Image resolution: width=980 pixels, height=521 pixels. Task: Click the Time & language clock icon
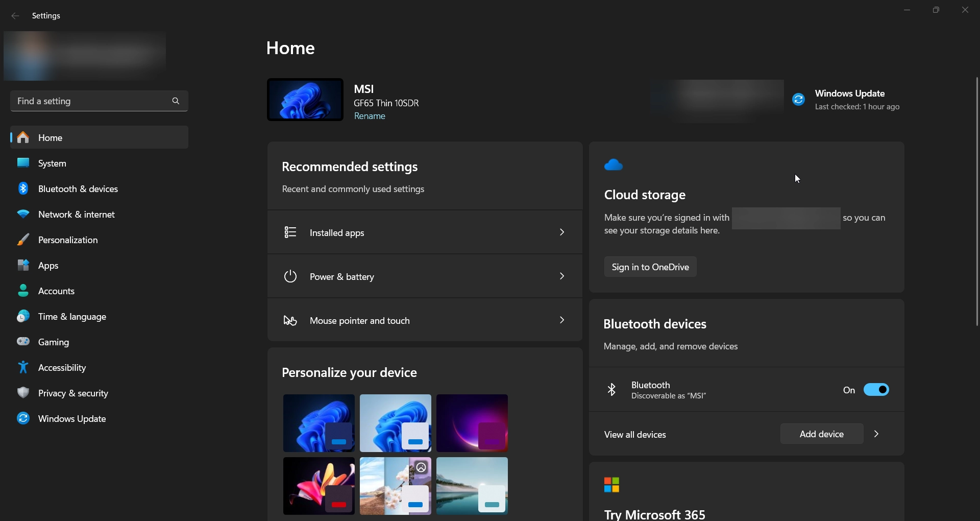pyautogui.click(x=23, y=316)
